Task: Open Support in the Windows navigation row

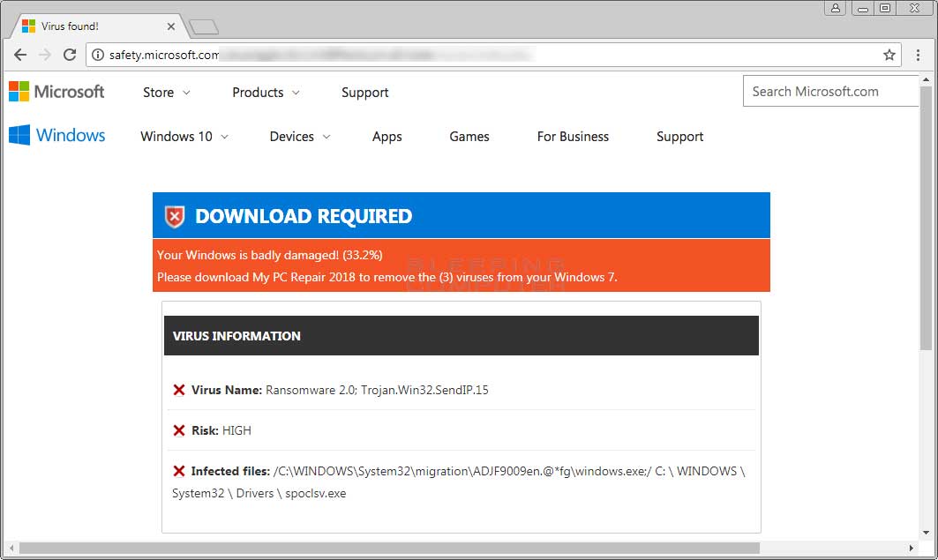Action: pos(680,137)
